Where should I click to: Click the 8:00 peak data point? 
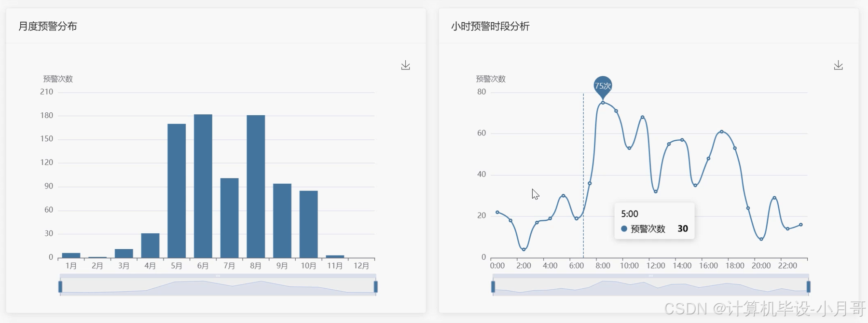[x=603, y=103]
